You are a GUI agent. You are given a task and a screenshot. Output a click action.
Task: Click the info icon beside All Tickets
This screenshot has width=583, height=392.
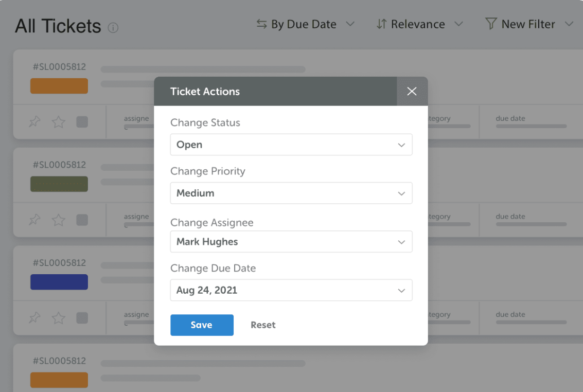(114, 27)
